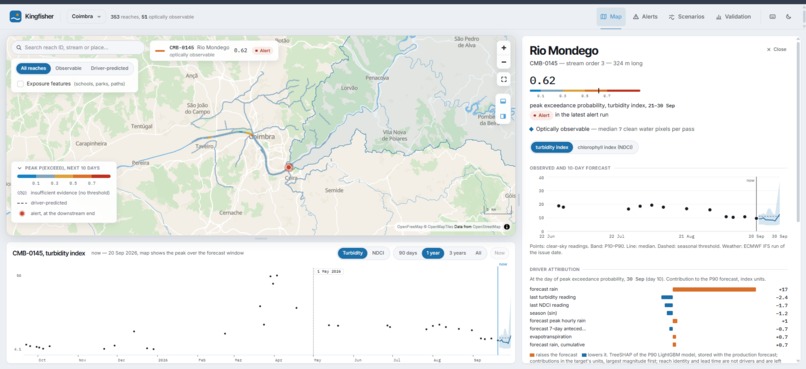Click the DRIVER ATTRIBUTION section heading
Viewport: 806px width, 369px height.
[554, 269]
